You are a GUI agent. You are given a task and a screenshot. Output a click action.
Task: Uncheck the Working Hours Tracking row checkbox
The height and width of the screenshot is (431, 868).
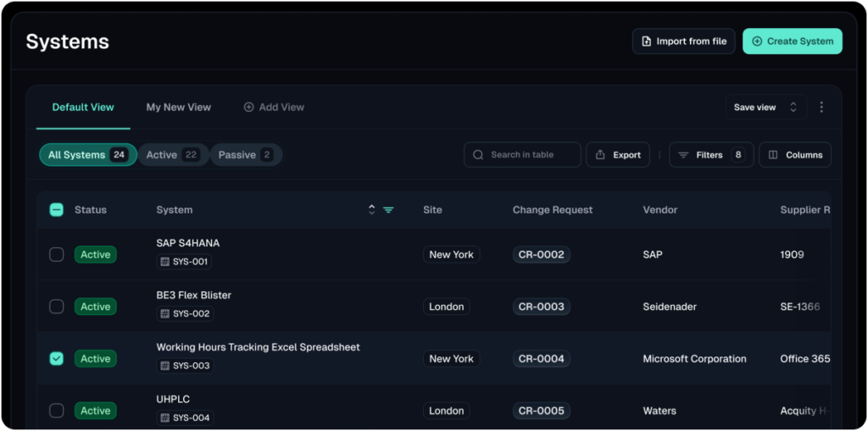pos(56,359)
